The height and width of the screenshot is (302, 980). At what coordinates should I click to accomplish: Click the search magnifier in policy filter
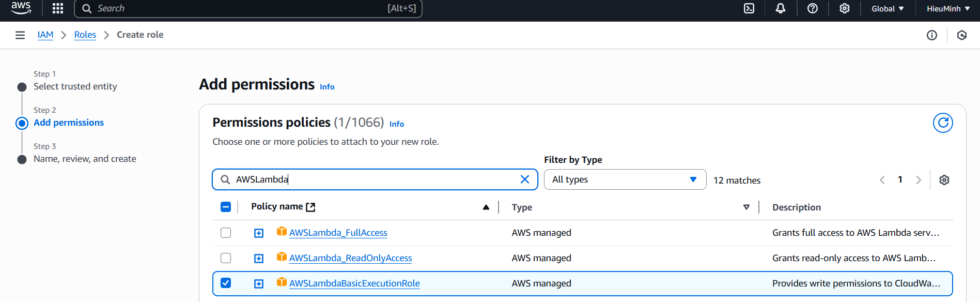[x=225, y=179]
